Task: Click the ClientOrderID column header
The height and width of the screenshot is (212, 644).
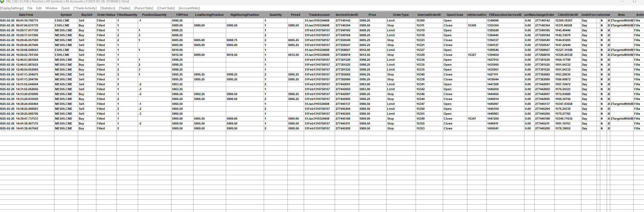Action: 568,15
